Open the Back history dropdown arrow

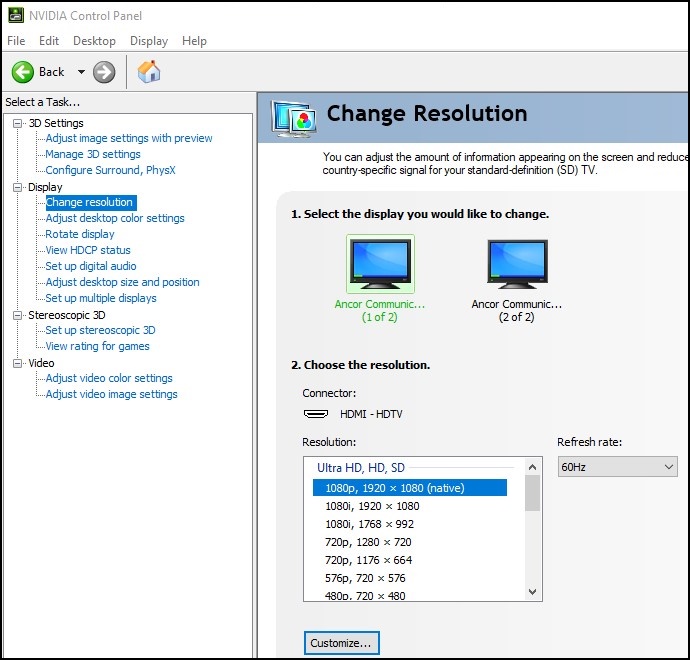tap(81, 72)
